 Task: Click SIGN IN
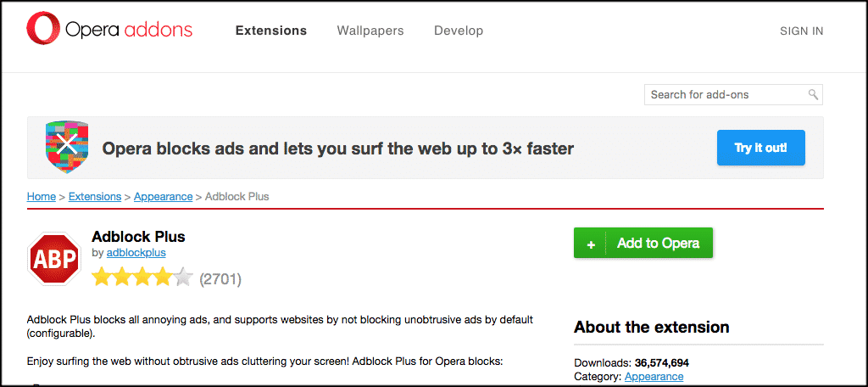point(802,31)
